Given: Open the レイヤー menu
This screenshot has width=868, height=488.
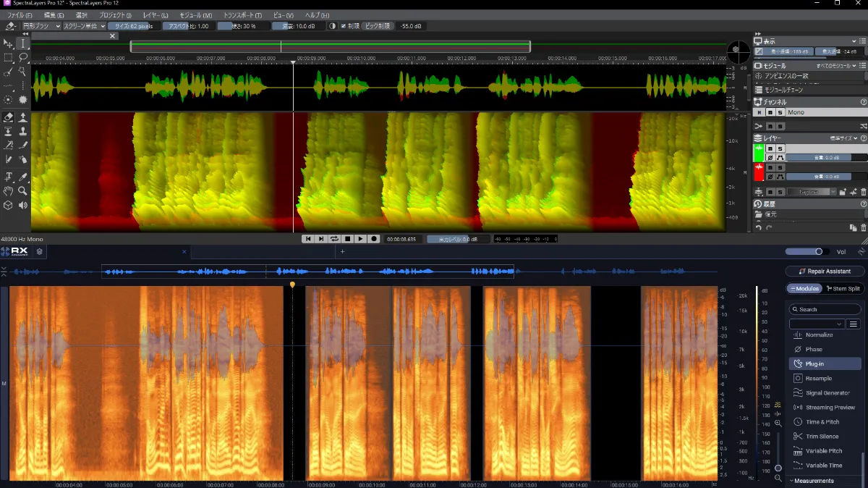Looking at the screenshot, I should (156, 15).
